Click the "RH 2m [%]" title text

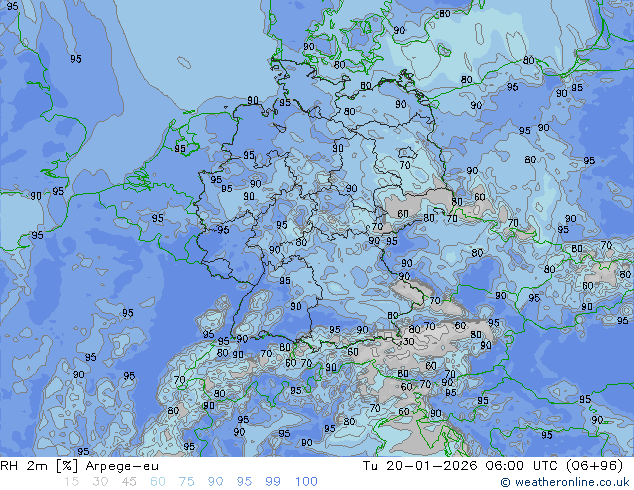(39, 466)
